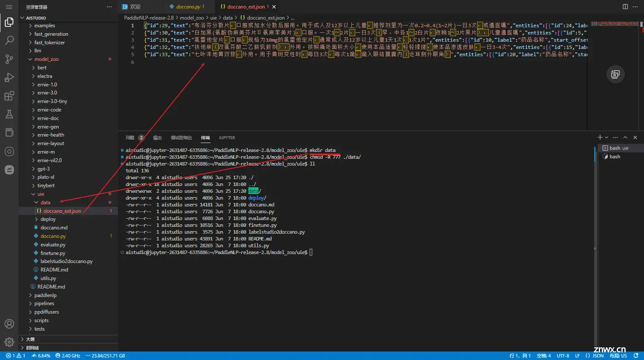Open the 输出 output panel tab
The width and height of the screenshot is (644, 360).
pyautogui.click(x=158, y=137)
